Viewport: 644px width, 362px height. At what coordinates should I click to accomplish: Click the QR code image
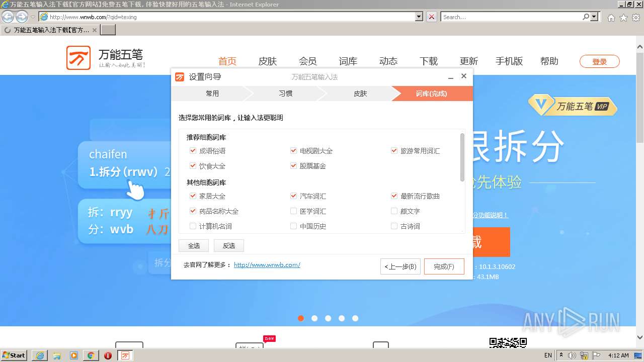[508, 343]
